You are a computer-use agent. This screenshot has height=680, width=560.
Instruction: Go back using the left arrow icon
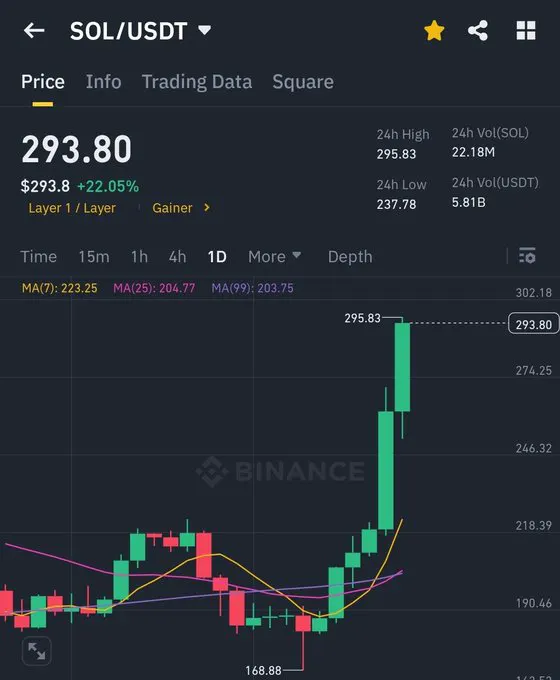point(34,31)
